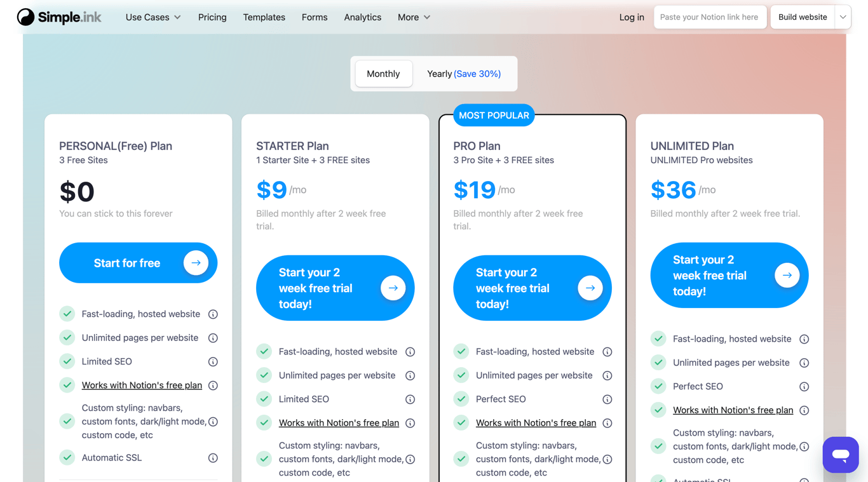Click '3 Pro Site + 3 FREE sites' text

503,161
